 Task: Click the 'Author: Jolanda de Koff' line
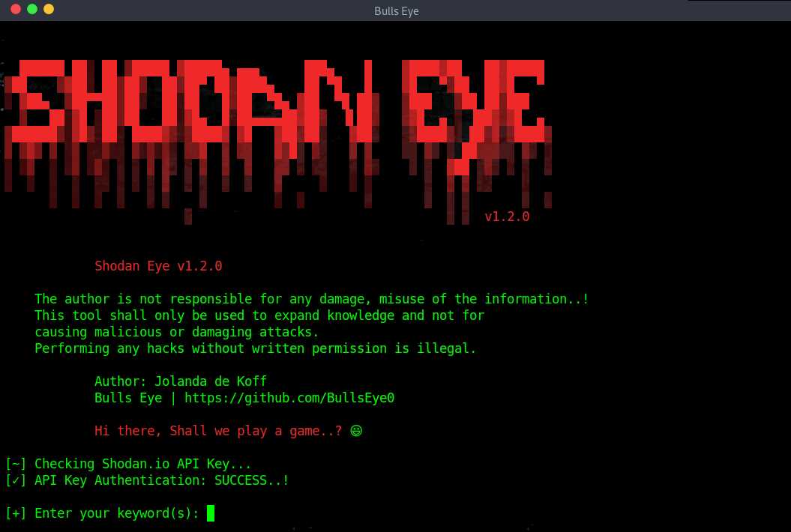[x=181, y=381]
